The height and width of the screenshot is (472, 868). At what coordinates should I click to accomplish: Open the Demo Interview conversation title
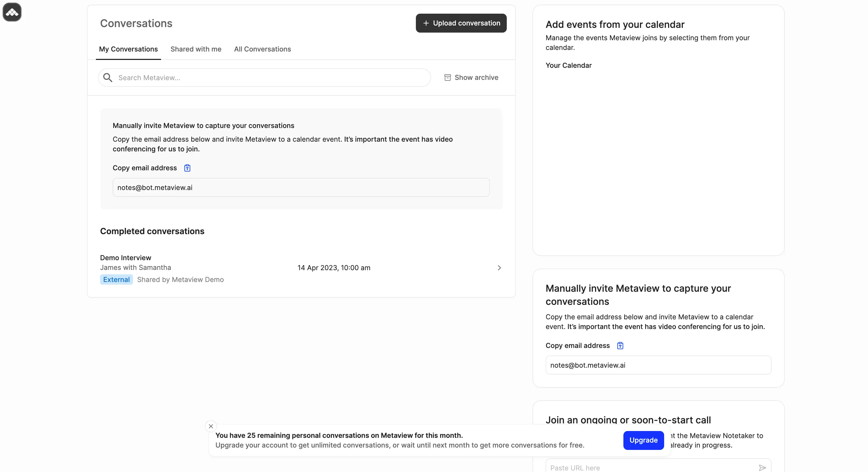[125, 258]
